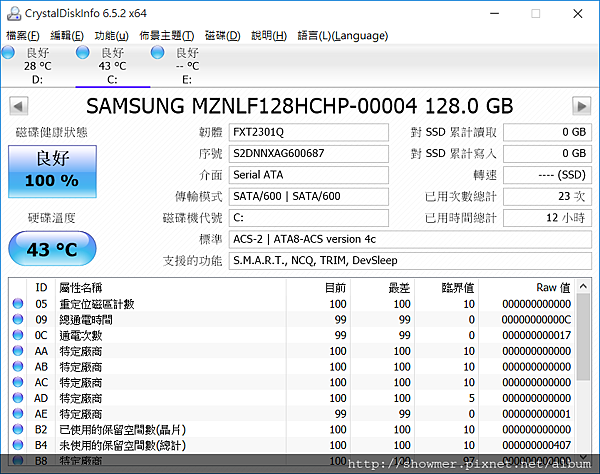Screen dimensions: 600x474
Task: Click status orb of attribute 05 row
Action: [x=18, y=304]
